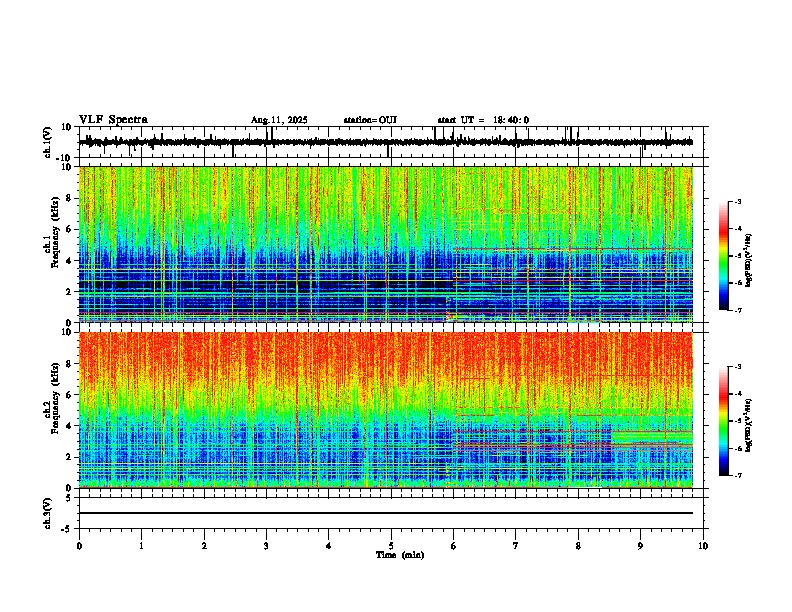Viewport: 792px width, 612px height.
Task: Click the "5" tick of ch.3(V) axis
Action: (x=70, y=497)
